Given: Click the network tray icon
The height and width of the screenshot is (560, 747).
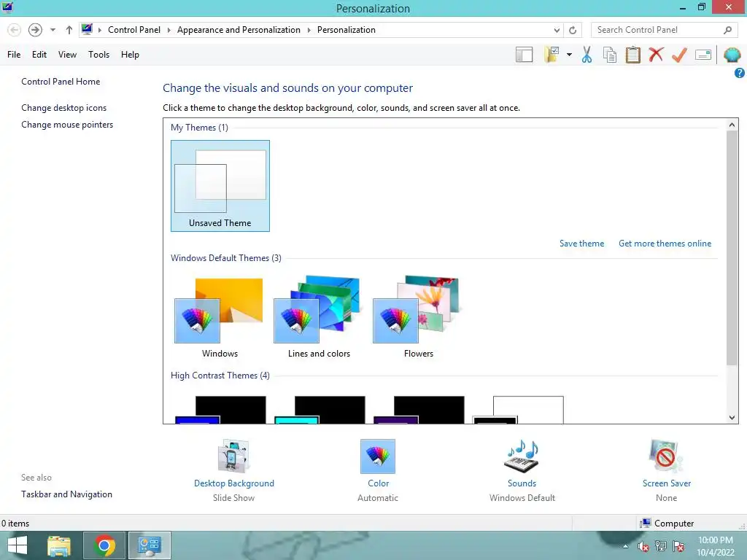Looking at the screenshot, I should (x=661, y=546).
